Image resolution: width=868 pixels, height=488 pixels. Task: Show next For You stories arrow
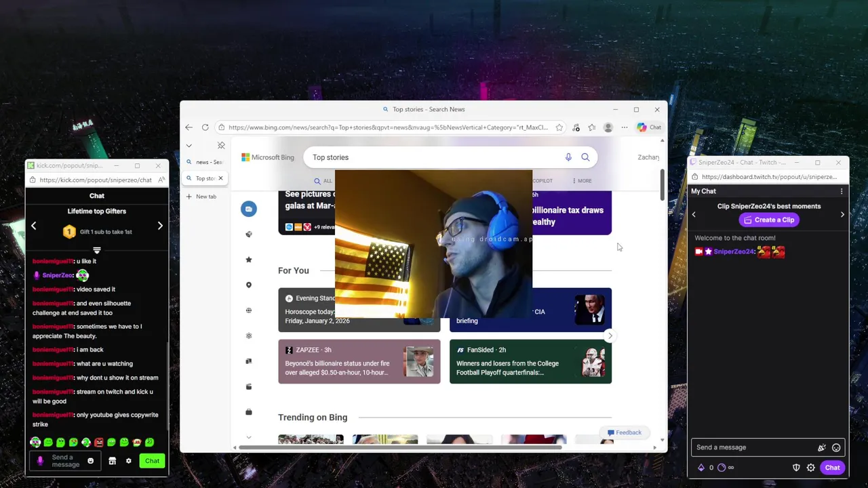[610, 335]
